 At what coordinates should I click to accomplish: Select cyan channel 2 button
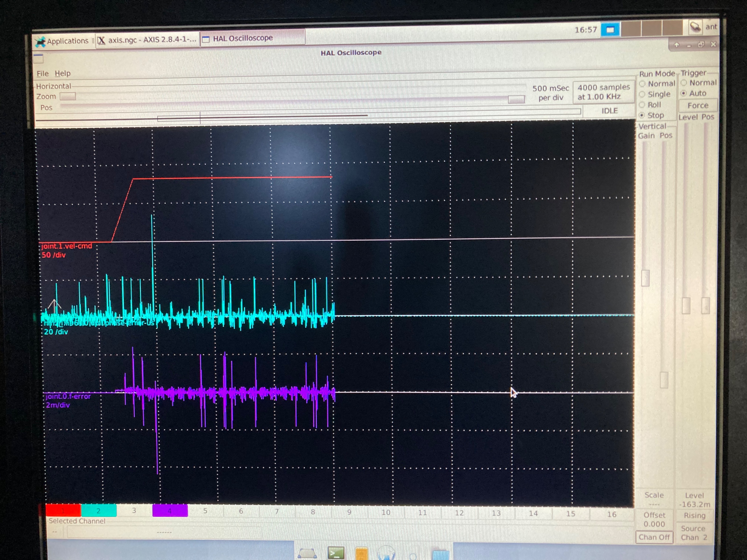99,510
